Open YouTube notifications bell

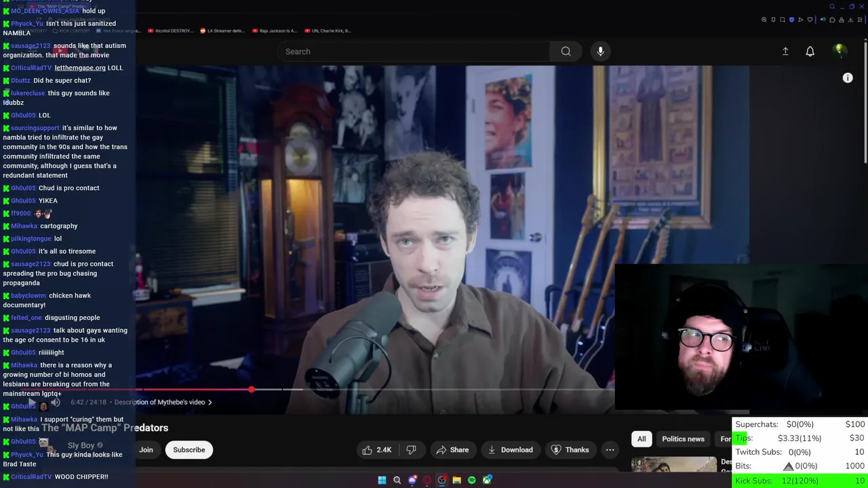click(810, 52)
